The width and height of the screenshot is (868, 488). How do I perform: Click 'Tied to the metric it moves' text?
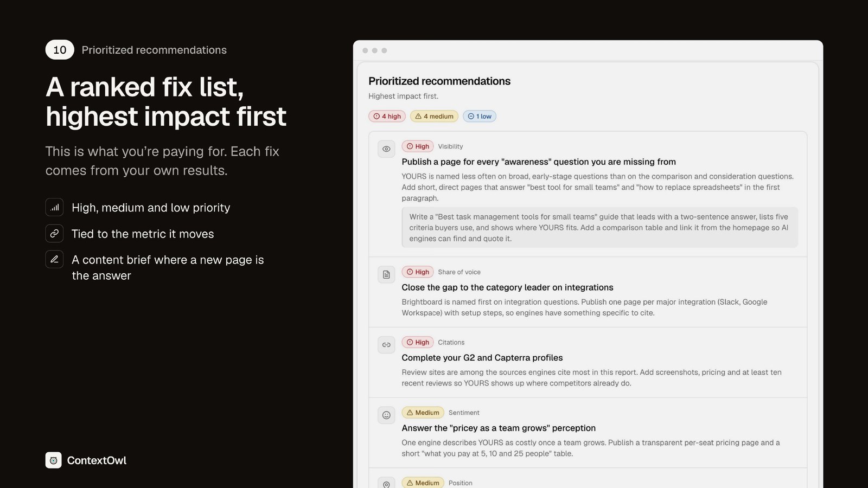[143, 234]
